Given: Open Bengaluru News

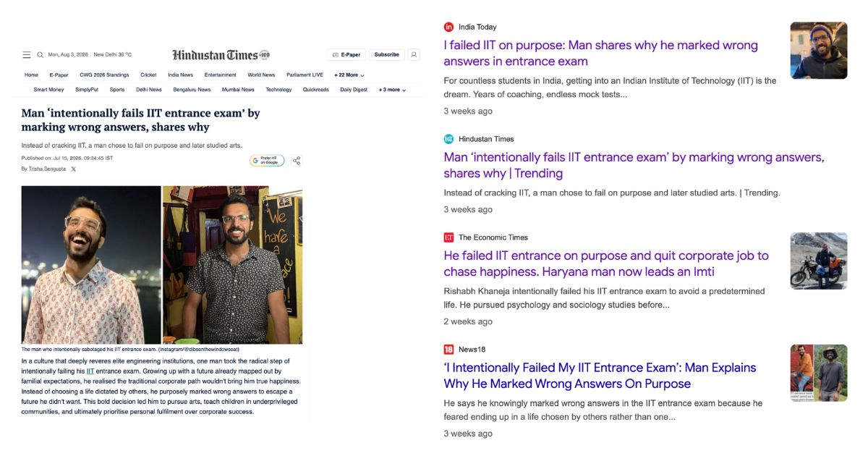Looking at the screenshot, I should click(192, 90).
